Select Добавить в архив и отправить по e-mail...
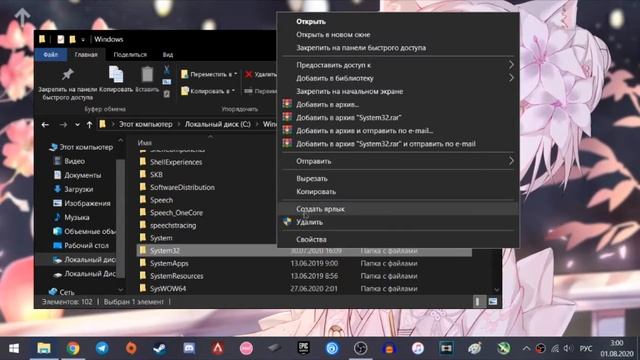Image resolution: width=640 pixels, height=360 pixels. (398, 131)
